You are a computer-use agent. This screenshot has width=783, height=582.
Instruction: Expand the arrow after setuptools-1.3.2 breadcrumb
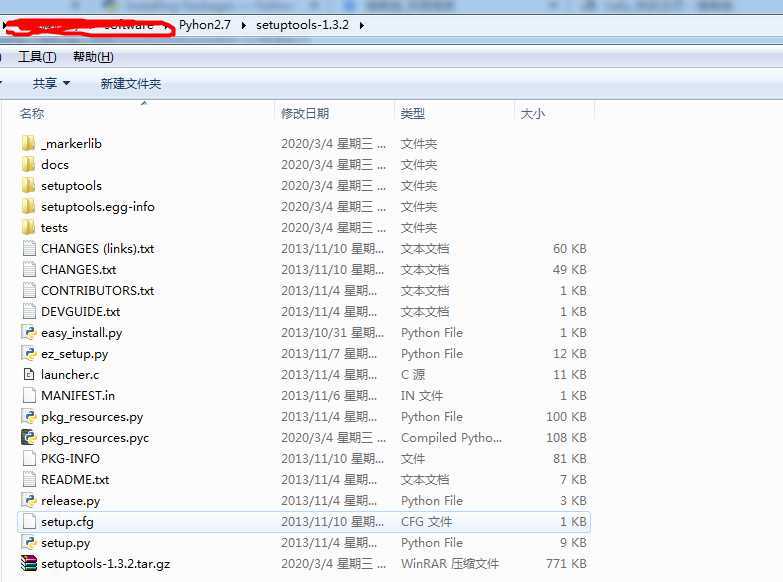[x=361, y=25]
